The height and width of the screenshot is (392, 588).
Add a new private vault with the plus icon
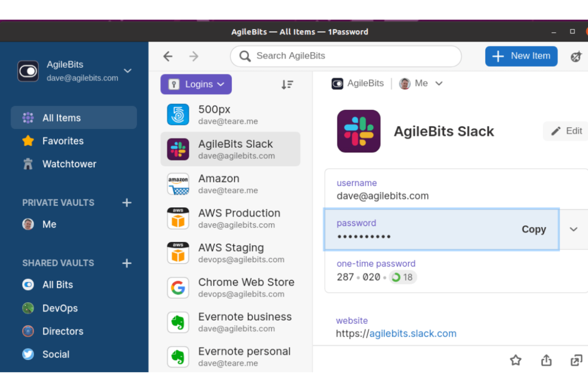[x=126, y=203]
